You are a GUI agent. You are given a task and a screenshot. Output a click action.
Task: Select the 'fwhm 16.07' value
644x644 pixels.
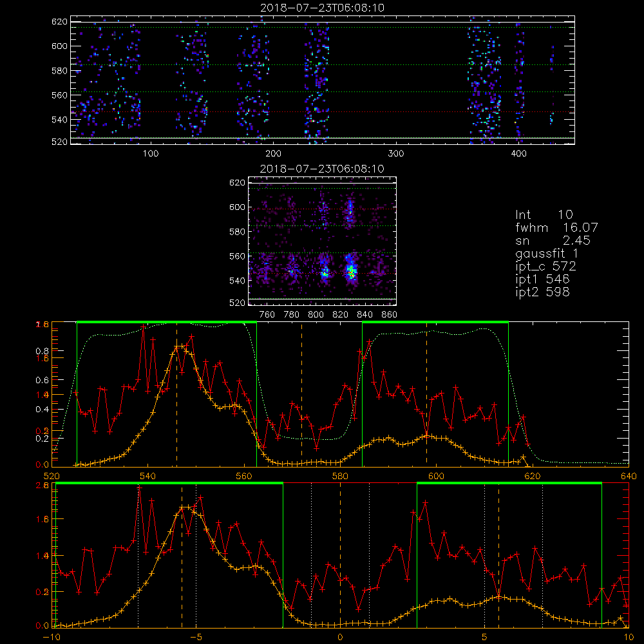pos(556,227)
